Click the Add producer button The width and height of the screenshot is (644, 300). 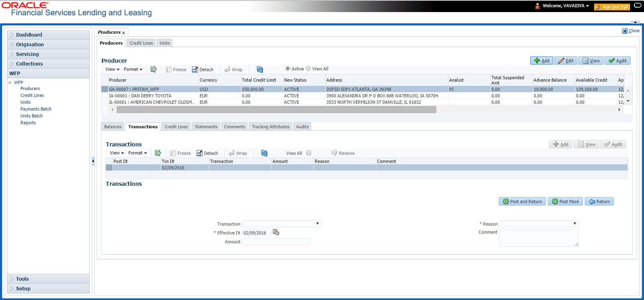pos(541,61)
